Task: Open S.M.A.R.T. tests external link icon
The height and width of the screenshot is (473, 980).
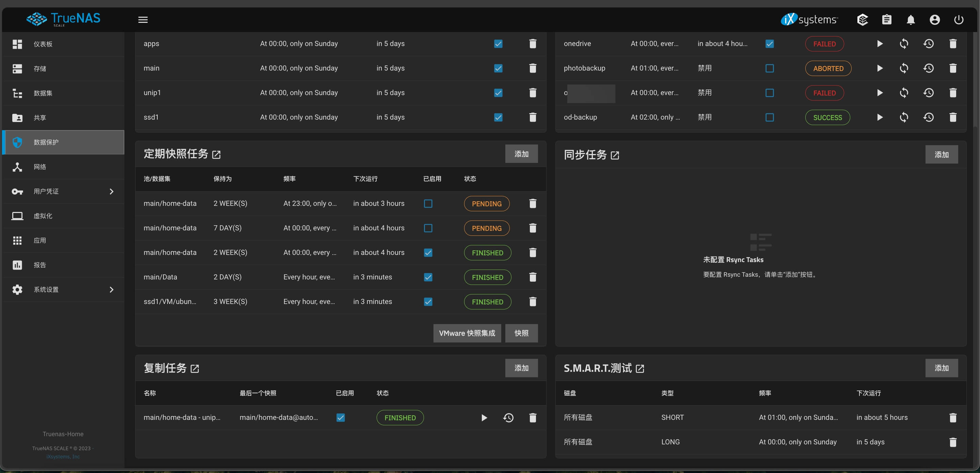Action: point(640,368)
